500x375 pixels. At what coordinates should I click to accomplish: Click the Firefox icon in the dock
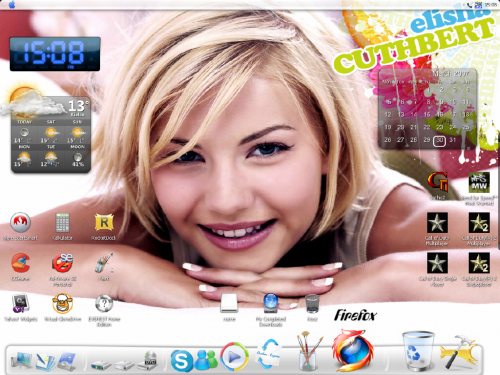coord(353,350)
